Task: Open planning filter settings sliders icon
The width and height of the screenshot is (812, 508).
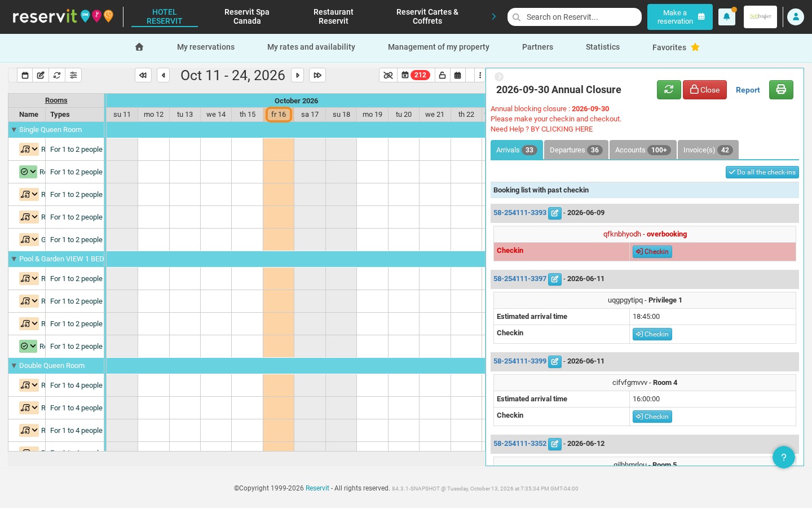Action: 73,75
